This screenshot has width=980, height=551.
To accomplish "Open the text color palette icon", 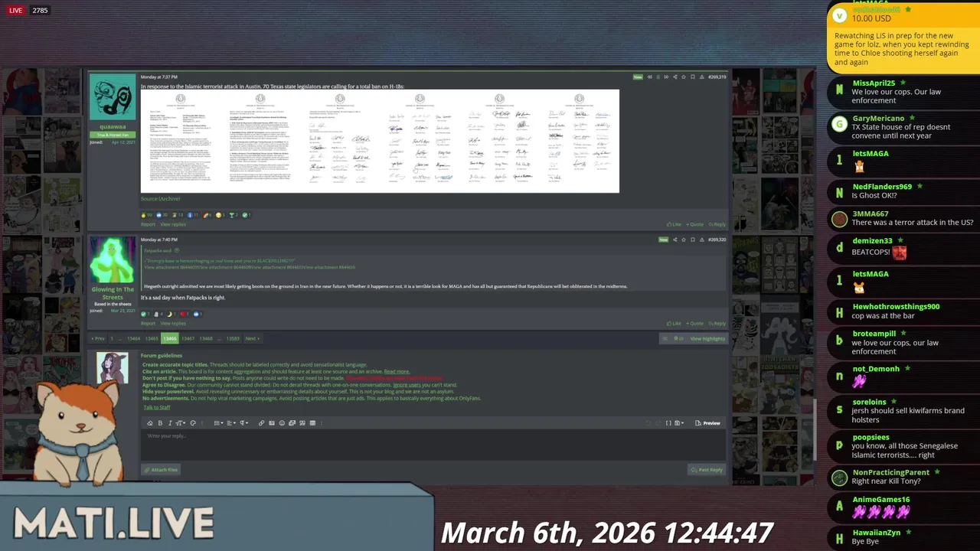I will (x=193, y=423).
